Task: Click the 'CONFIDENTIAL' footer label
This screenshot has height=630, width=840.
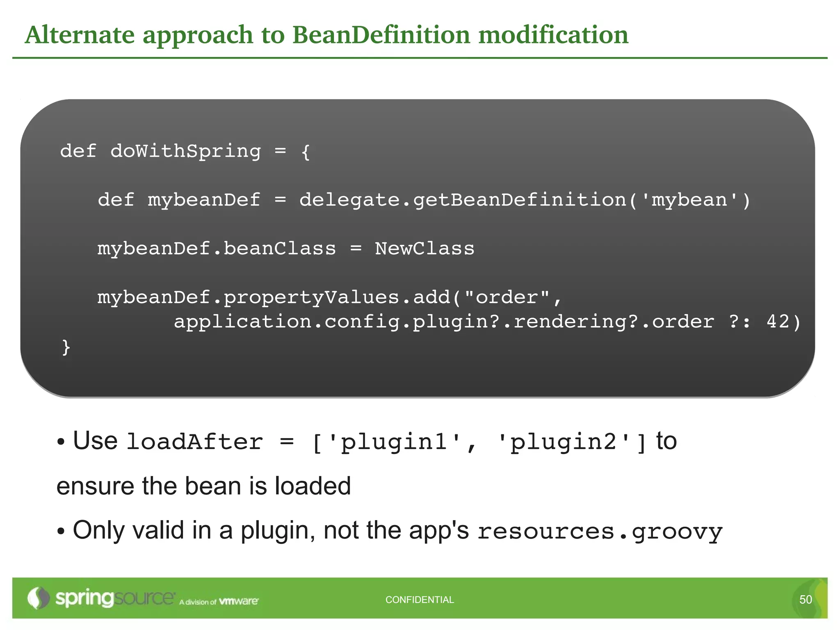Action: (x=420, y=600)
